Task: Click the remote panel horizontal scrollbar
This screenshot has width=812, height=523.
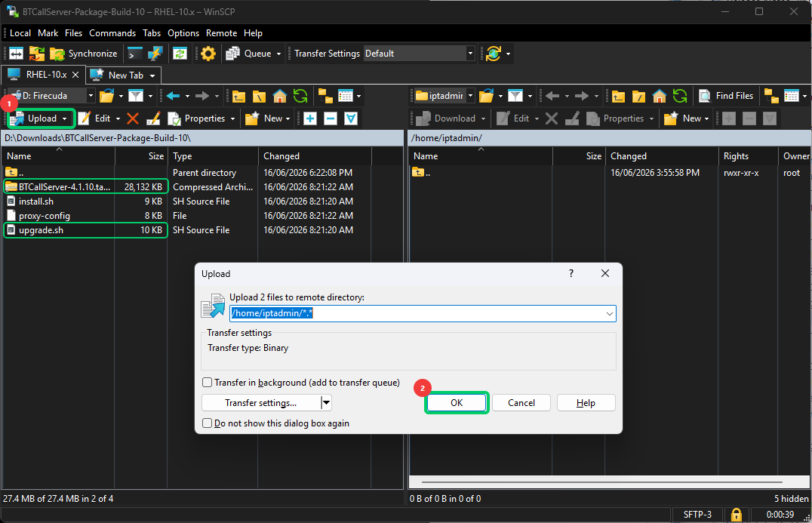Action: coord(601,482)
